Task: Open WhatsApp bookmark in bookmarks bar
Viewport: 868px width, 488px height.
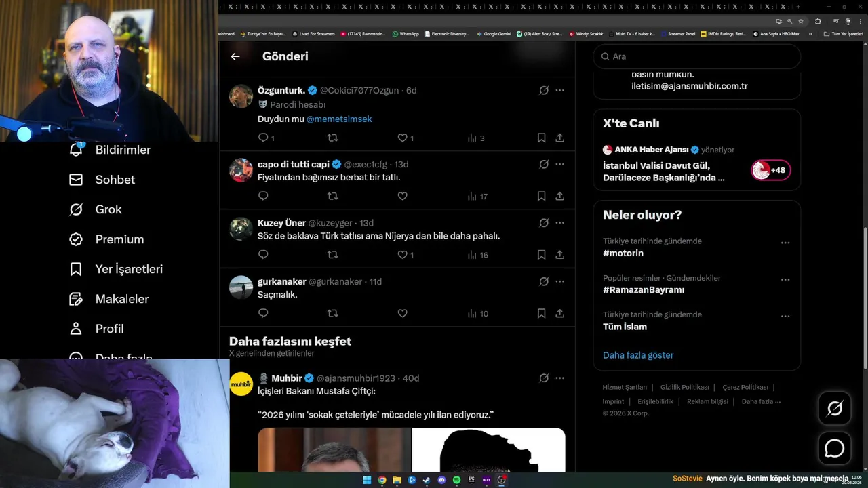Action: point(406,33)
